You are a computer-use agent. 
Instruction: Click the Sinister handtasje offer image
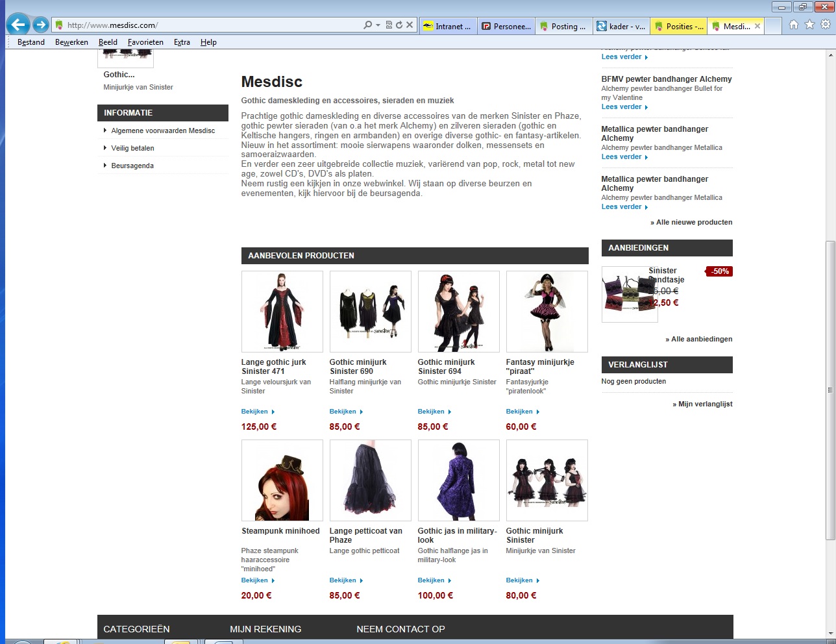pos(630,294)
